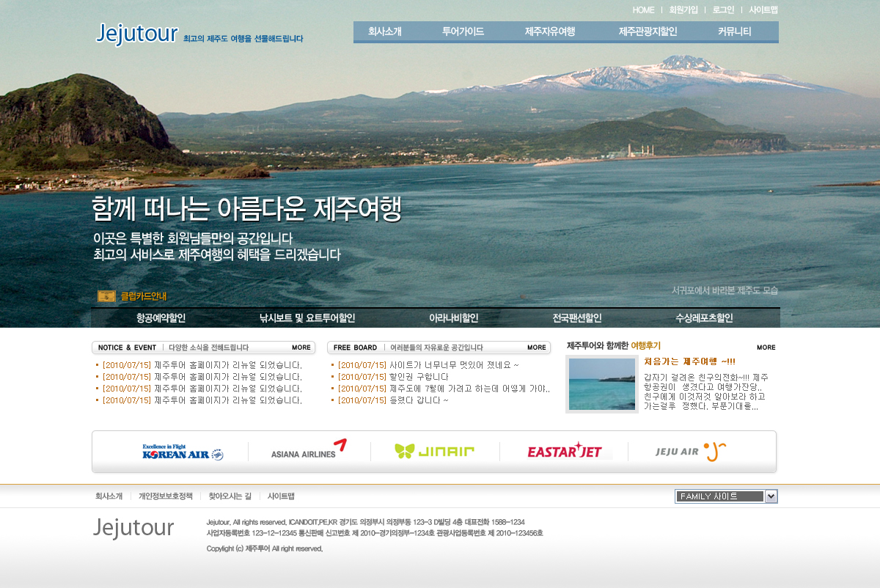
Task: Click the gray Jejutour footer logo
Action: (133, 528)
